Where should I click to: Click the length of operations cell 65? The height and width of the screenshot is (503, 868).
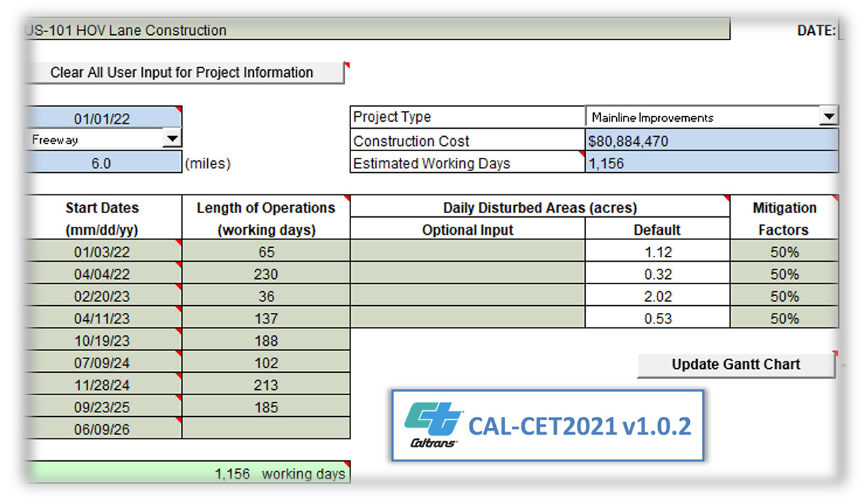pyautogui.click(x=266, y=251)
